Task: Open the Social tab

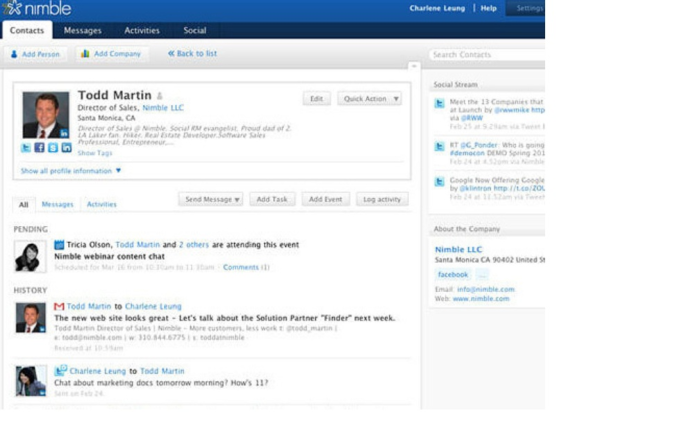Action: (195, 30)
